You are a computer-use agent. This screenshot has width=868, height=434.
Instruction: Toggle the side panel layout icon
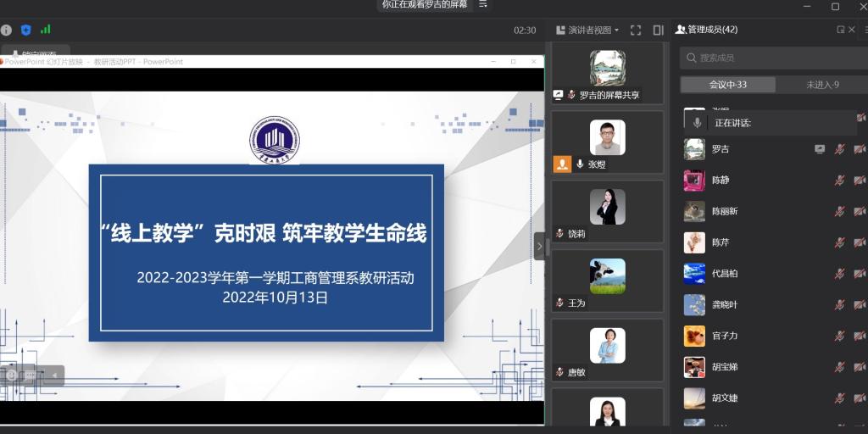[x=658, y=30]
